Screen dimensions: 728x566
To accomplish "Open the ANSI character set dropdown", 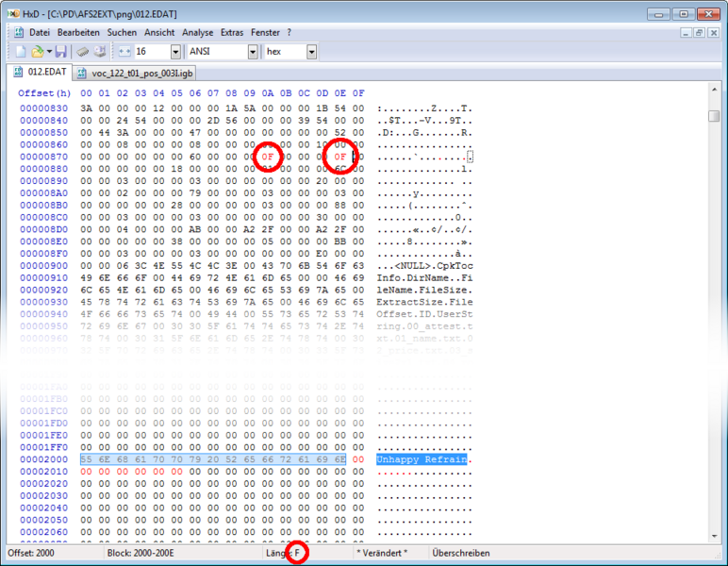I will pos(253,51).
